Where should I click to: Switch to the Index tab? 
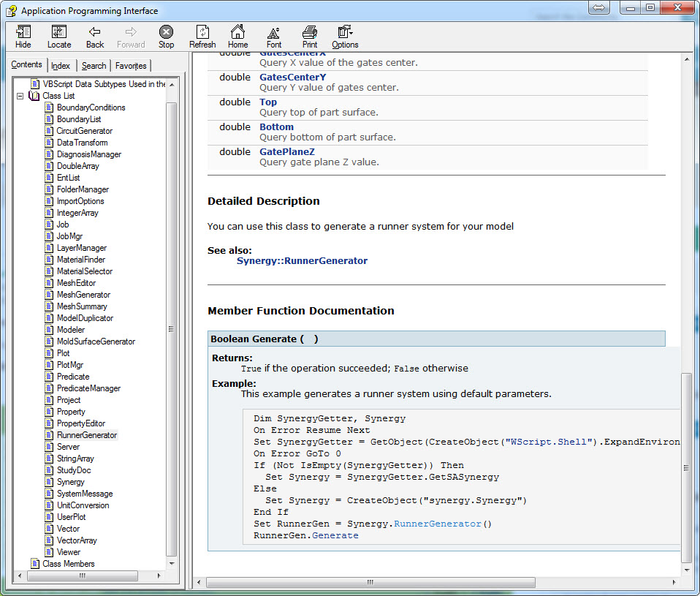(x=61, y=65)
